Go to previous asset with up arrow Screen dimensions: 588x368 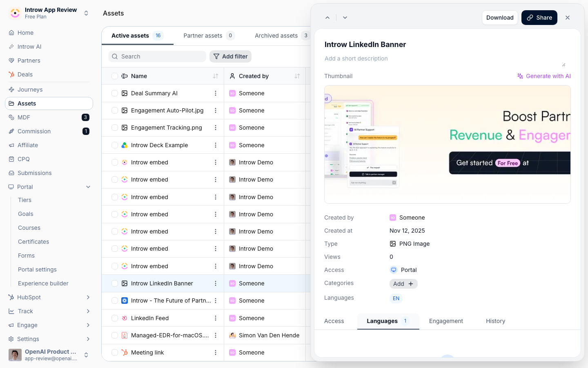point(327,18)
